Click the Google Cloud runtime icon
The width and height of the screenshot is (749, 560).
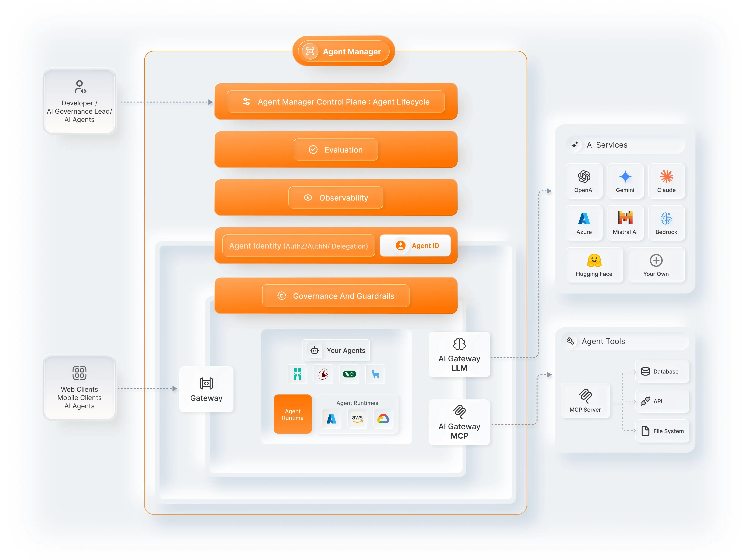(383, 419)
